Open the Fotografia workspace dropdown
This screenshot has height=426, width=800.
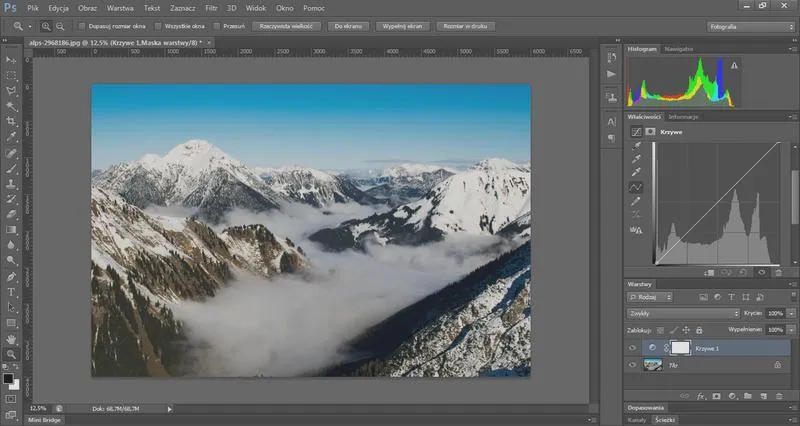(x=748, y=25)
